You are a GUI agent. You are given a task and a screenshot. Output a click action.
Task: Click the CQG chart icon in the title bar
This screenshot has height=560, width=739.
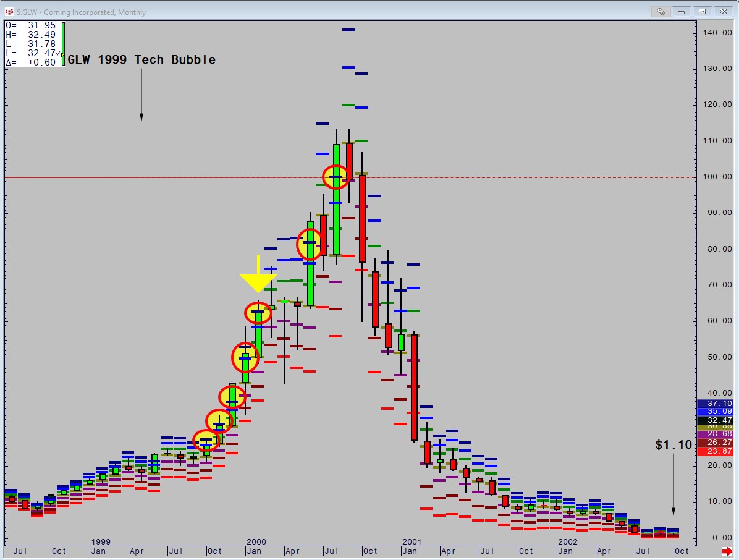[9, 12]
